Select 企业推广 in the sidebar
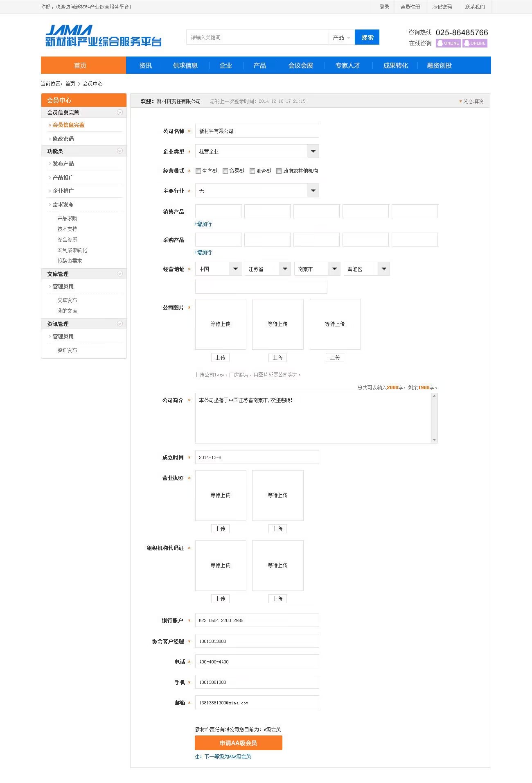Viewport: 532px width, 783px height. [x=63, y=191]
